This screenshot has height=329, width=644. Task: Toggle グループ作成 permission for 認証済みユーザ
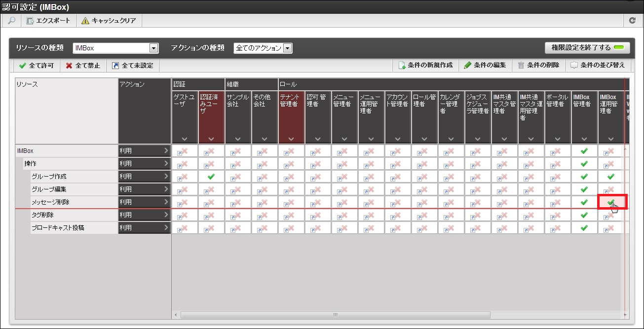coord(211,177)
